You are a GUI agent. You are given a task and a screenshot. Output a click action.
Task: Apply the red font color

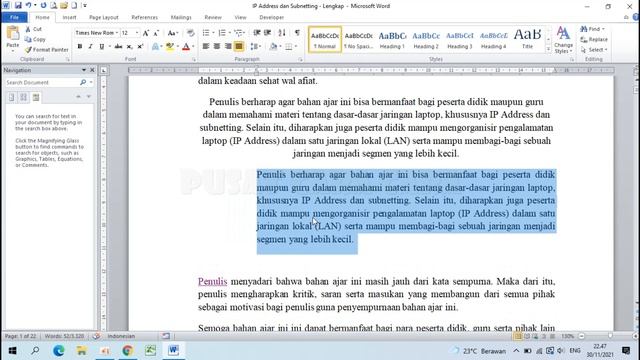(x=186, y=47)
